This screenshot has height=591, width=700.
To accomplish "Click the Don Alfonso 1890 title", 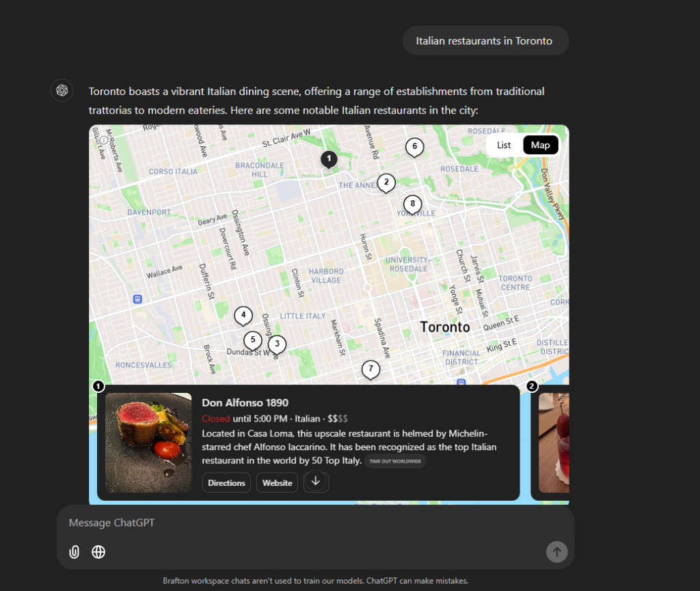I will [x=245, y=403].
